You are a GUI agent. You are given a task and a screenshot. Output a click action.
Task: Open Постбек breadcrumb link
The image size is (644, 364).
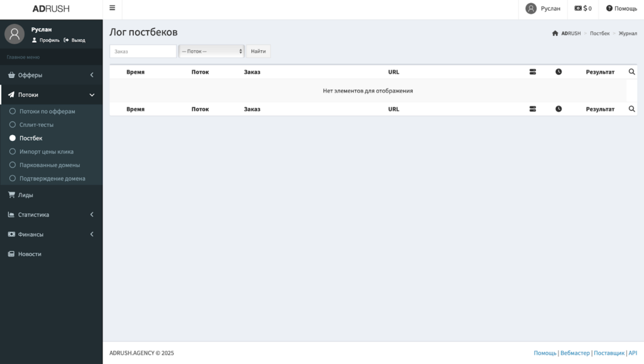click(599, 33)
